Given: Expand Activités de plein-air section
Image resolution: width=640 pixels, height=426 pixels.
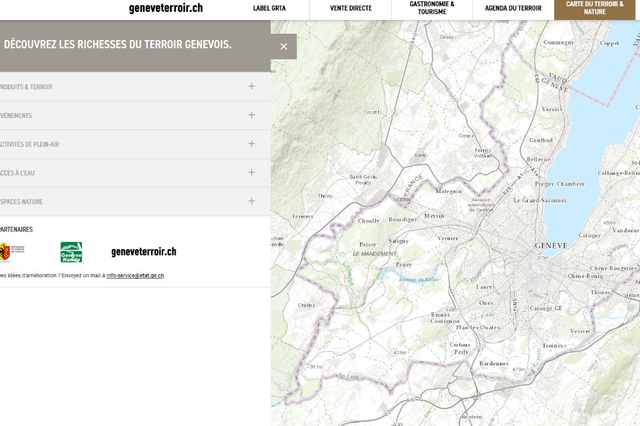Looking at the screenshot, I should click(x=135, y=144).
